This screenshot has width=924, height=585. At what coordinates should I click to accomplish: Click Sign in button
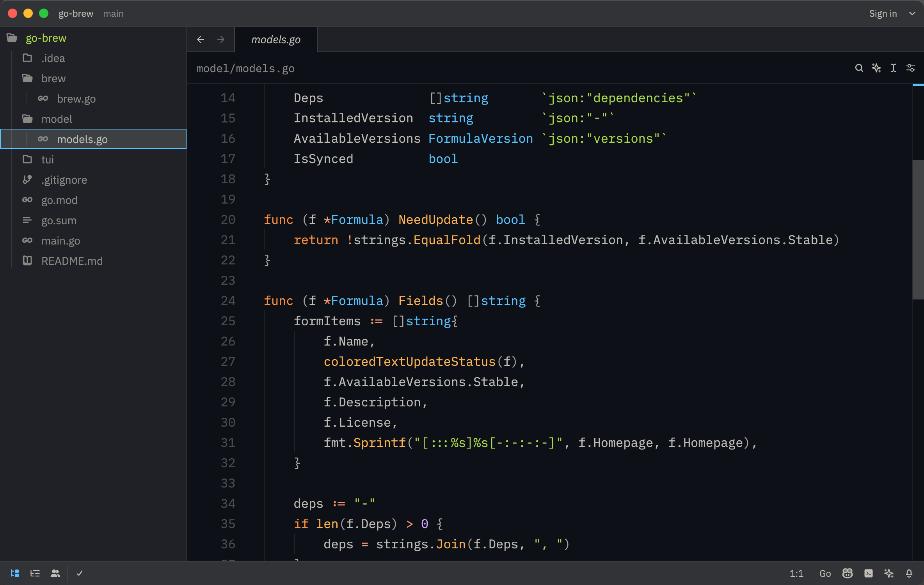[883, 14]
